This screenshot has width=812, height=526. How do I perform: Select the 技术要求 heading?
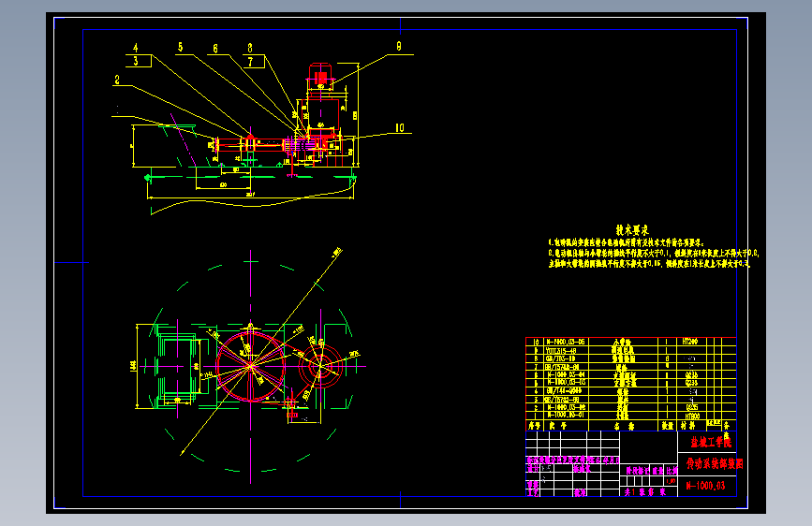[632, 230]
